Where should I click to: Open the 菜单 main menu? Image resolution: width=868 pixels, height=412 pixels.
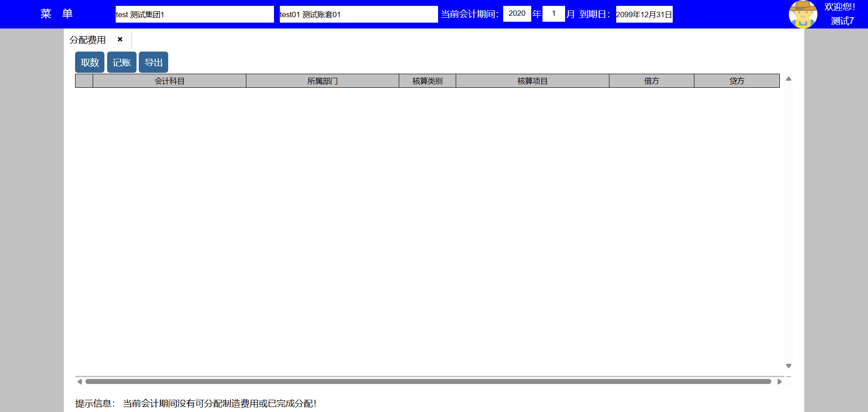click(56, 14)
